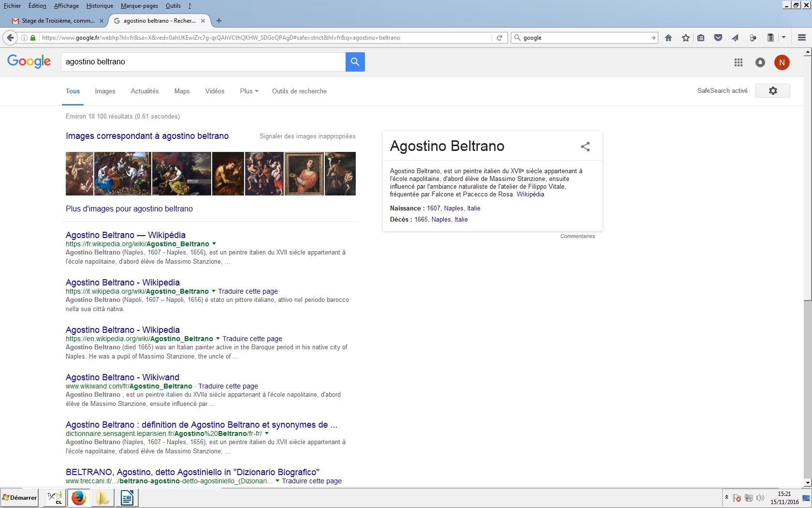Click Plus d'images pour agostino beltrano
The width and height of the screenshot is (812, 508).
(129, 209)
